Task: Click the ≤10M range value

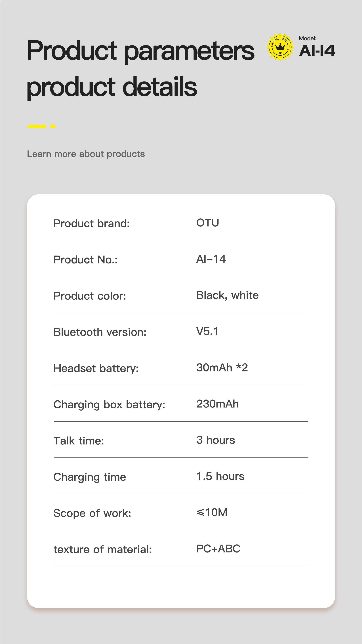Action: 212,513
